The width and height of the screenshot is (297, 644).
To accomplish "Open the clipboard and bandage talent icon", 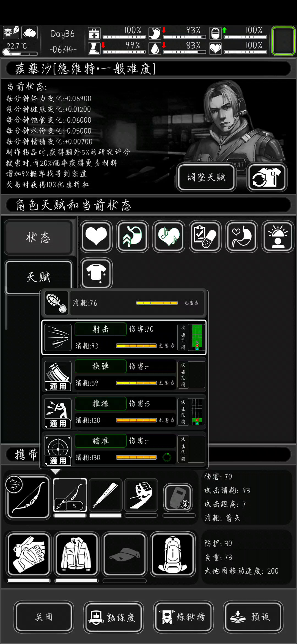I will coord(205,236).
